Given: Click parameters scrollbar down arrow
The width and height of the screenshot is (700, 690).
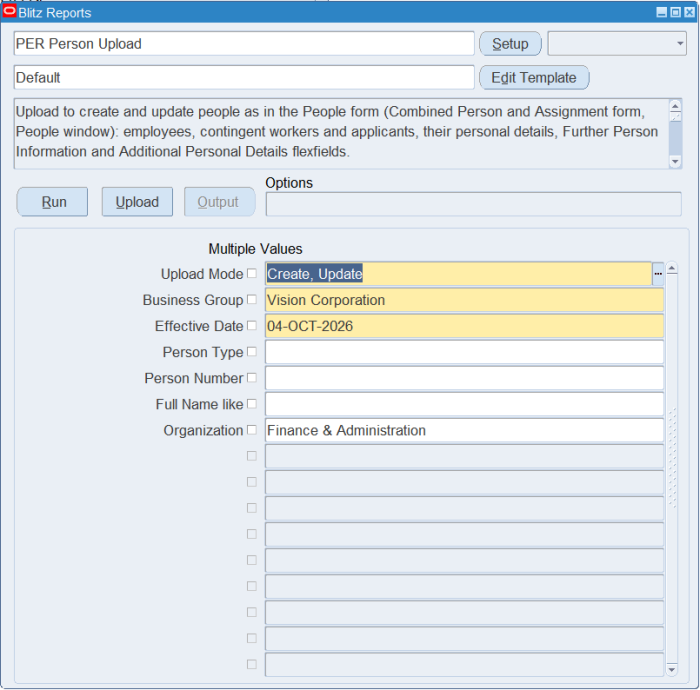Looking at the screenshot, I should [672, 669].
